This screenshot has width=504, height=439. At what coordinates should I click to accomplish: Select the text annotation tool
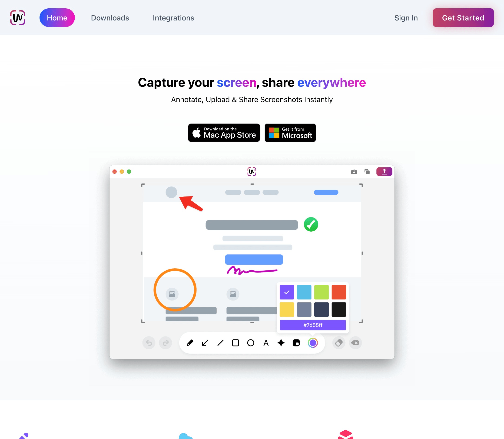pos(265,343)
